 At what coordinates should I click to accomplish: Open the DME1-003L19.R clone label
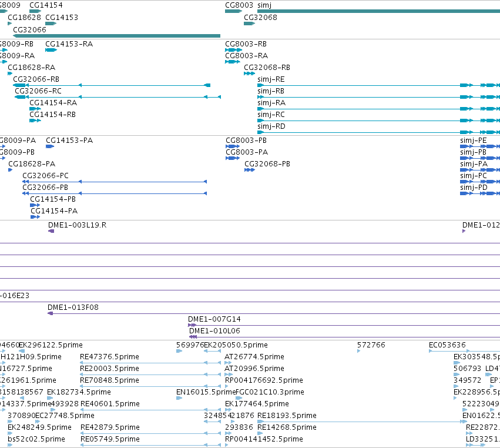tap(77, 225)
